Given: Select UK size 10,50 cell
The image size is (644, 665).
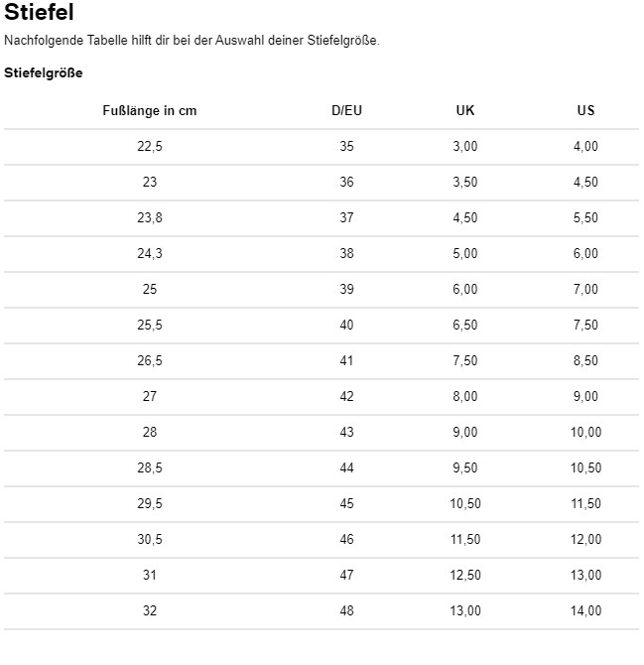Looking at the screenshot, I should tap(465, 503).
